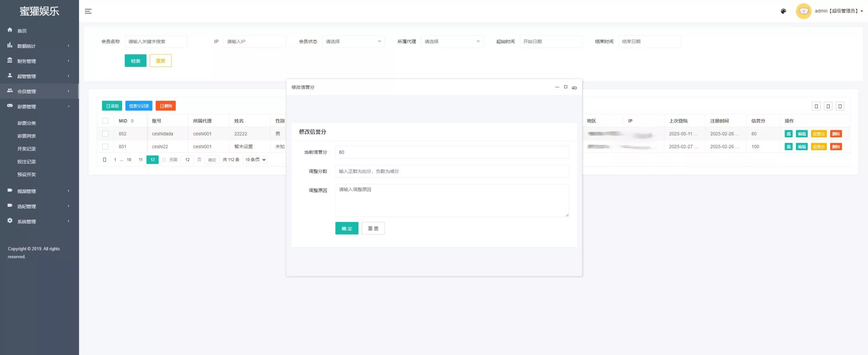
Task: Open 开奖记录 in the sidebar menu
Action: coord(26,149)
